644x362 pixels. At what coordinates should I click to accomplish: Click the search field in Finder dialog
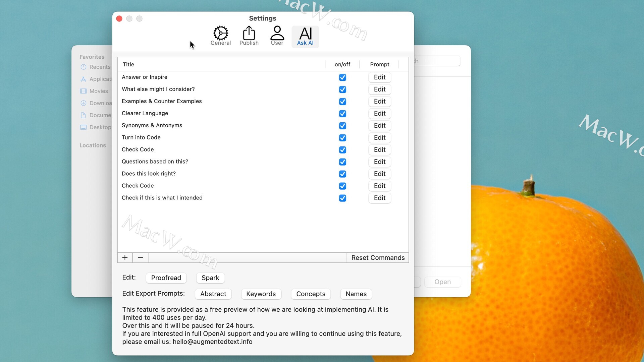coord(437,61)
